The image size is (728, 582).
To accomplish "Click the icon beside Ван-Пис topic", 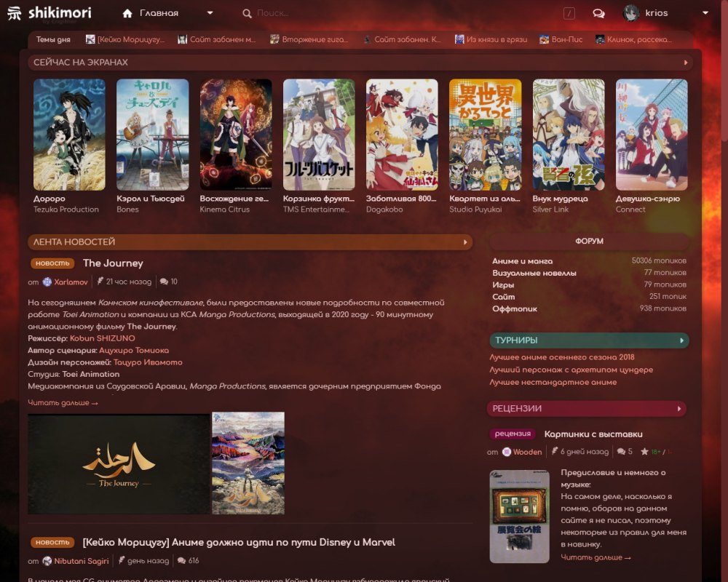I will tap(544, 39).
